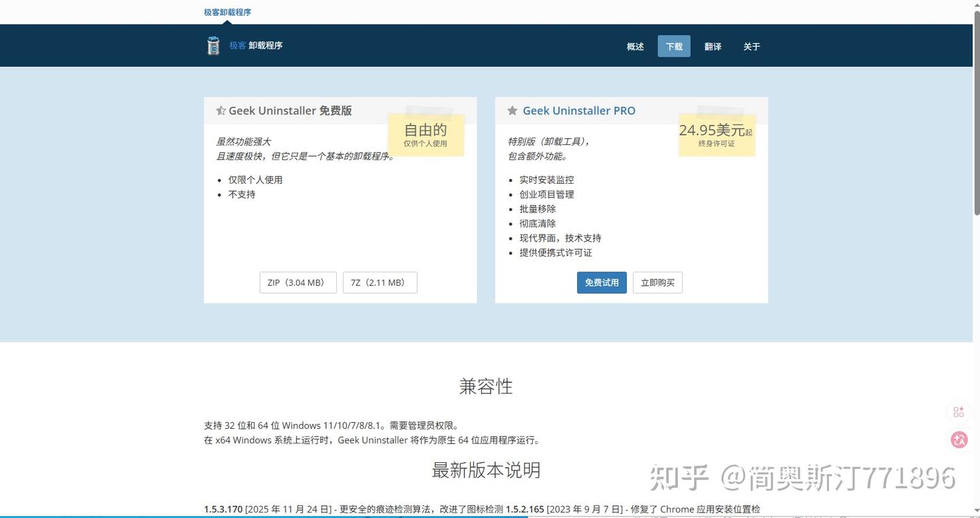
Task: Go to the 翻译 navigation page
Action: tap(713, 46)
